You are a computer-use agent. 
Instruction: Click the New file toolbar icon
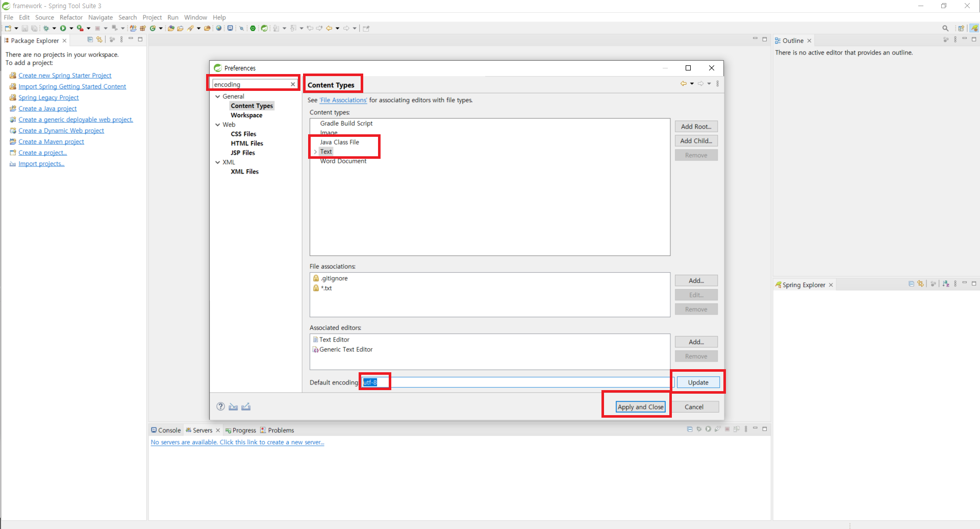pos(8,29)
